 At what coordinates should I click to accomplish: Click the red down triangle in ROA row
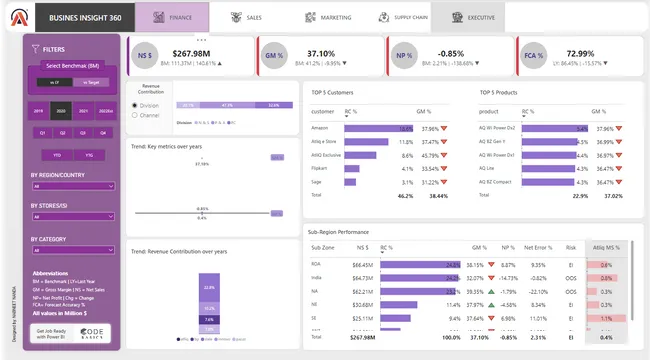pyautogui.click(x=491, y=265)
